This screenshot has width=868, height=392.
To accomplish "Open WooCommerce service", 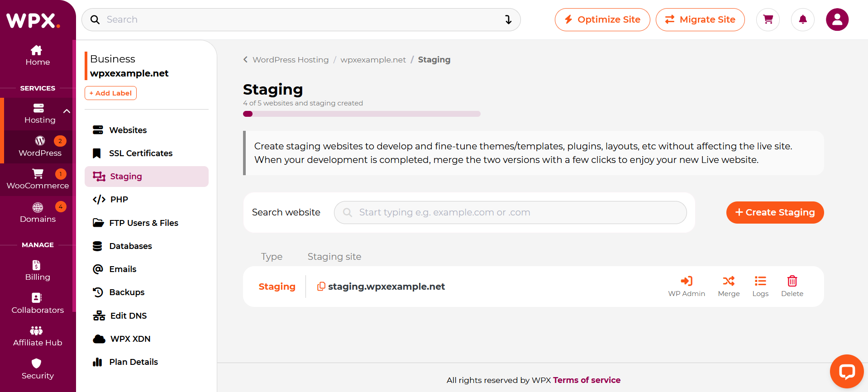I will (38, 179).
